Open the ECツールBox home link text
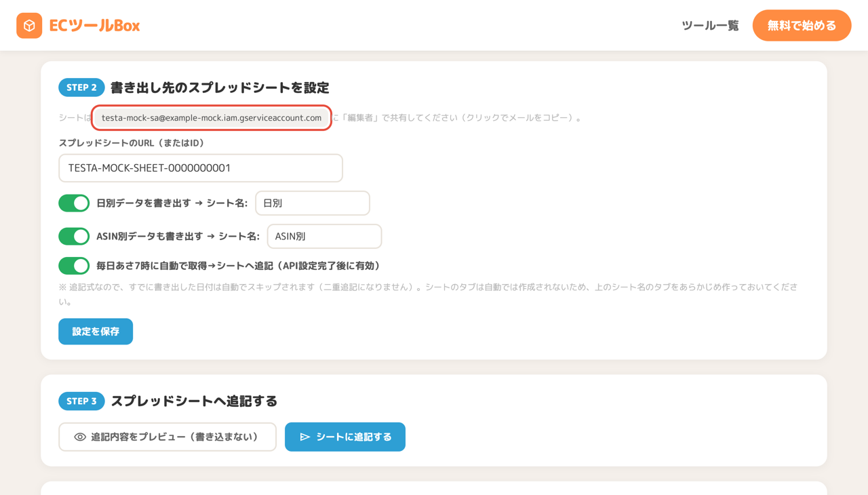868x495 pixels. pyautogui.click(x=94, y=26)
